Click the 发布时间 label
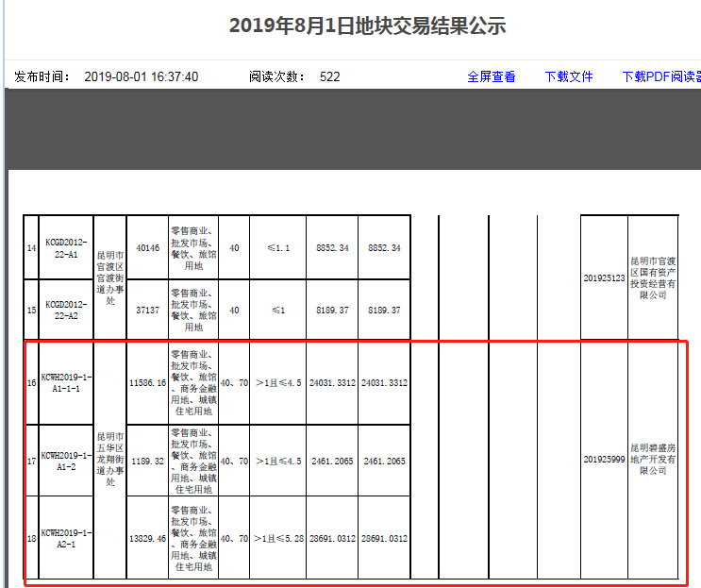The height and width of the screenshot is (588, 701). pos(42,76)
